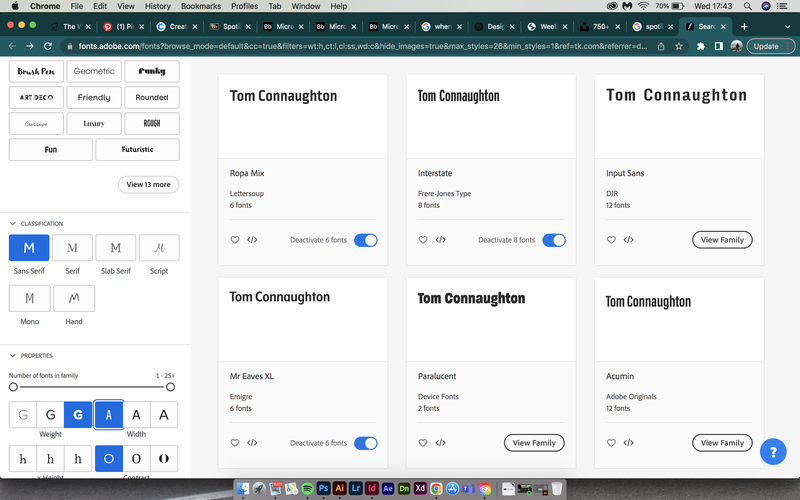Deactivate the 6 Mr Eaves XL fonts toggle

(x=366, y=443)
